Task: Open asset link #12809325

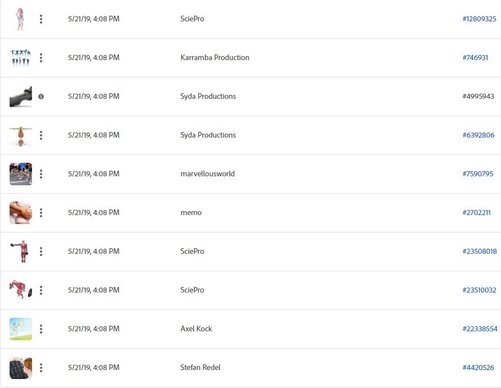Action: click(x=479, y=19)
